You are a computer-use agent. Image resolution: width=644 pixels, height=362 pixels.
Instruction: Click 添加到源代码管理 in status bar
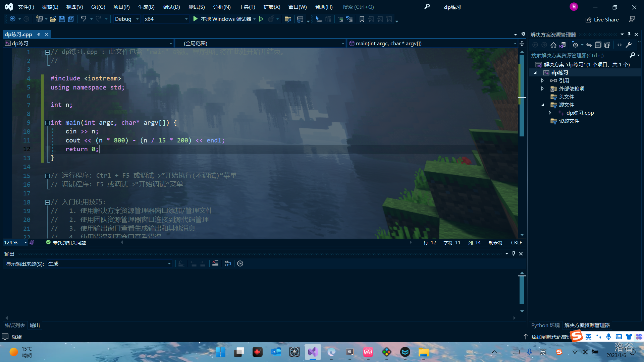click(x=551, y=337)
